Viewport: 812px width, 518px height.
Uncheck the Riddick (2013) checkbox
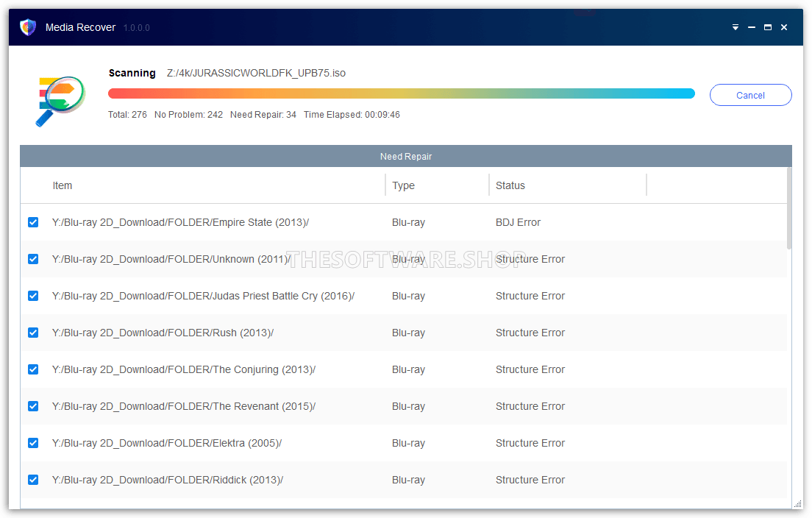[33, 480]
